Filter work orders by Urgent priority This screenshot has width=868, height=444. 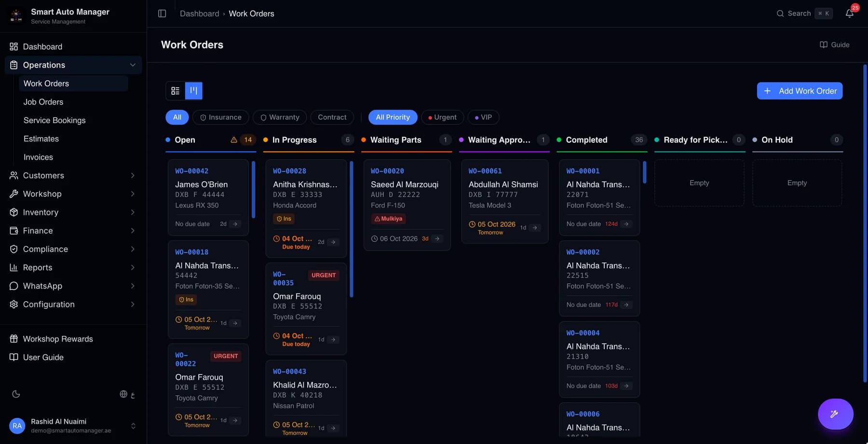coord(442,117)
